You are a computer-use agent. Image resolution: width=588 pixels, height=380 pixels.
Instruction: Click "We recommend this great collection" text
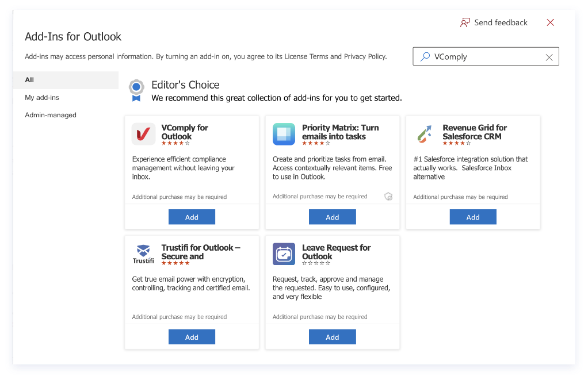pos(277,98)
